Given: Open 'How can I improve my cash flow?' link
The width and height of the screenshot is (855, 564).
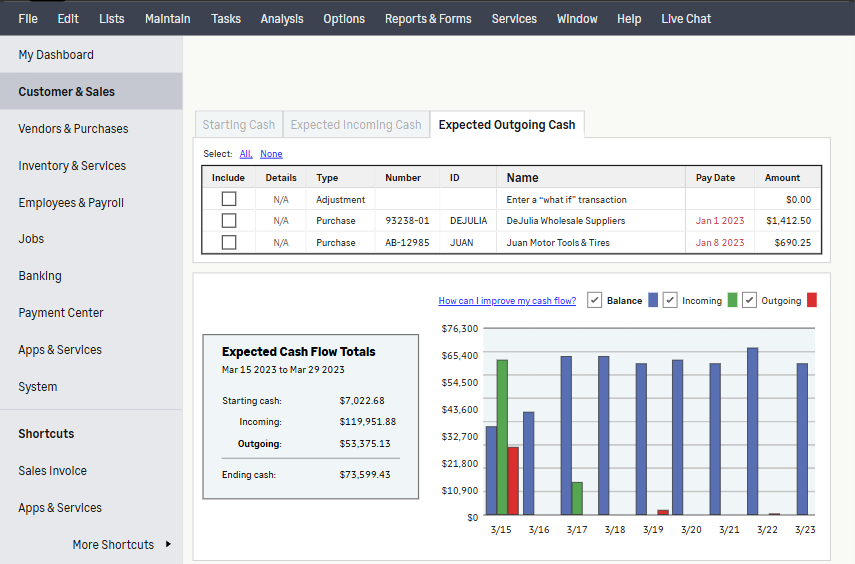Looking at the screenshot, I should [507, 301].
